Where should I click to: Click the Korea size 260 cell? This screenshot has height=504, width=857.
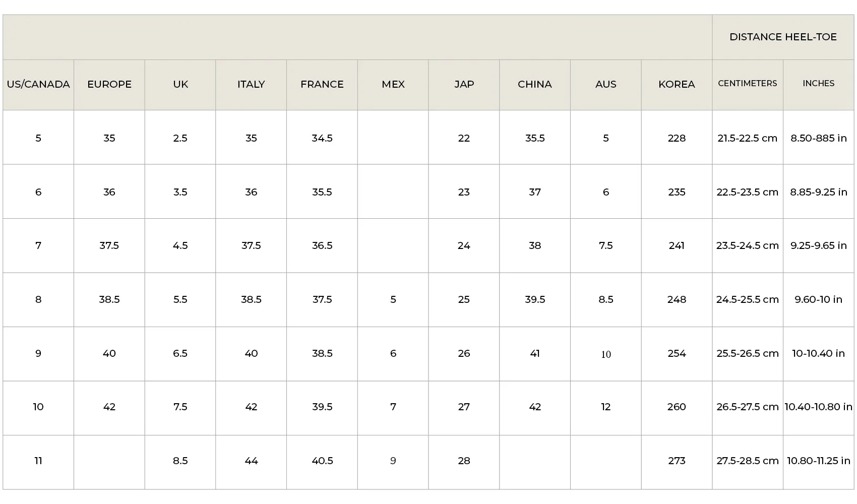click(x=677, y=407)
